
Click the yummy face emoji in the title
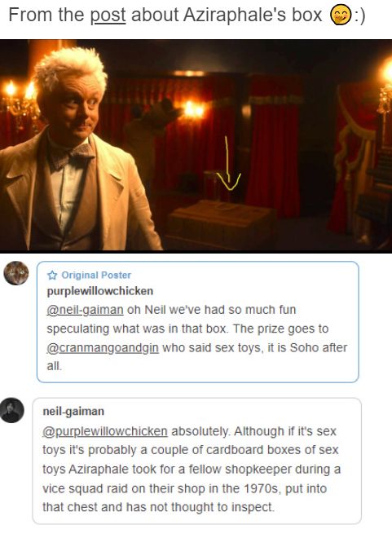[340, 15]
